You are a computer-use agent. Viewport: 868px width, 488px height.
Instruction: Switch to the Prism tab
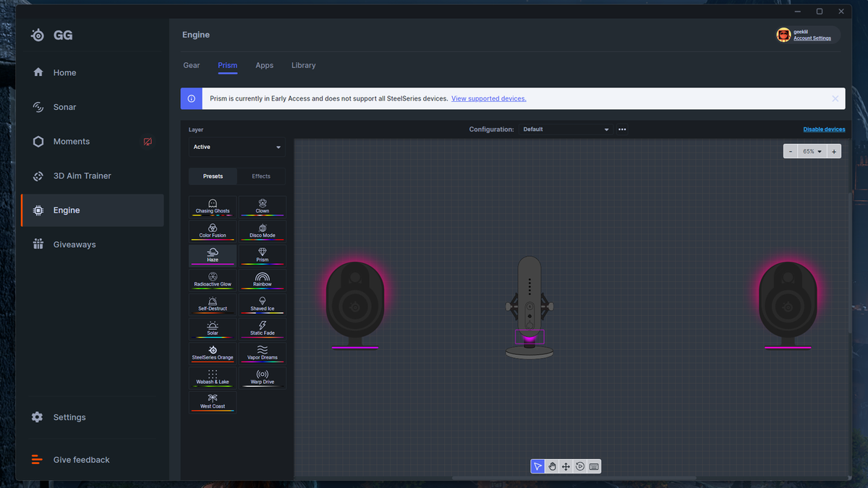click(228, 65)
